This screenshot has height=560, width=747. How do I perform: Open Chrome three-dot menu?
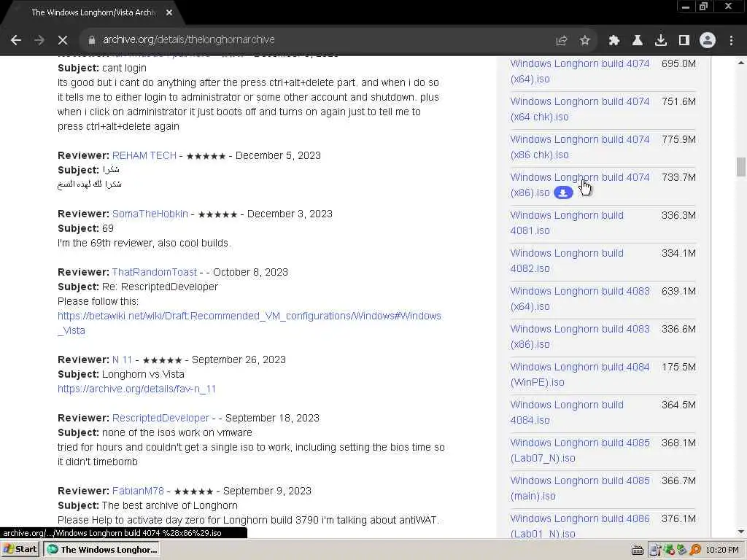pyautogui.click(x=731, y=41)
